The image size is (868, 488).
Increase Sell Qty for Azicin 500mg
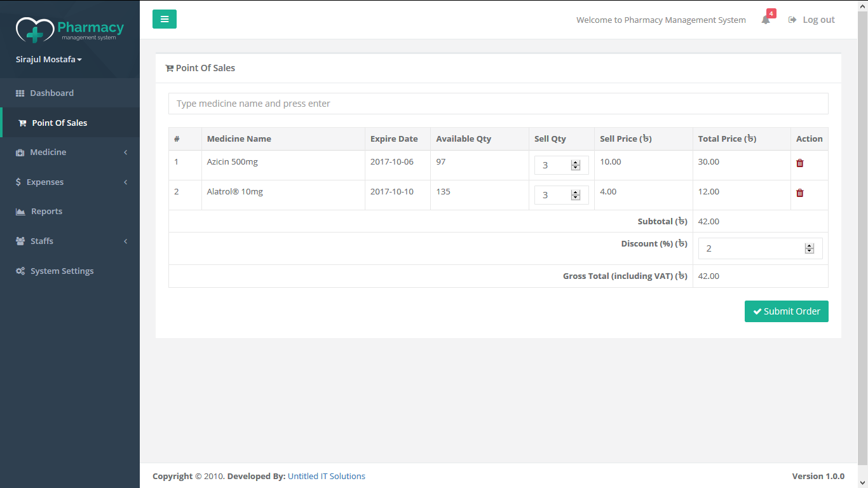click(576, 163)
